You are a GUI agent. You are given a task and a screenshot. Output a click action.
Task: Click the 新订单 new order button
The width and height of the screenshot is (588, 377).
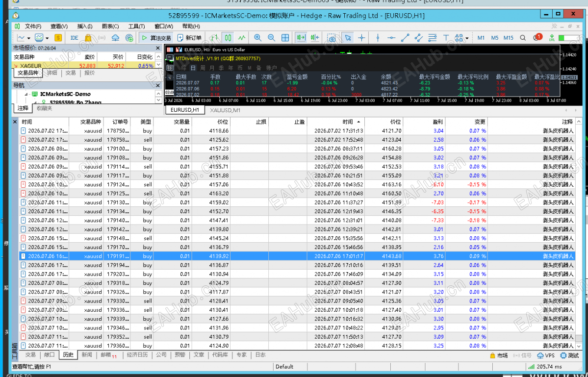click(x=189, y=38)
